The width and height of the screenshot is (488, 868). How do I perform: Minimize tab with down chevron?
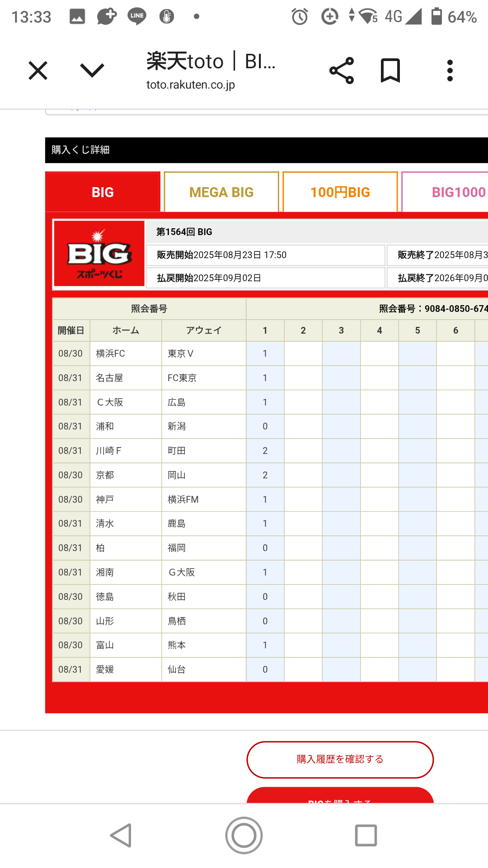pos(92,70)
